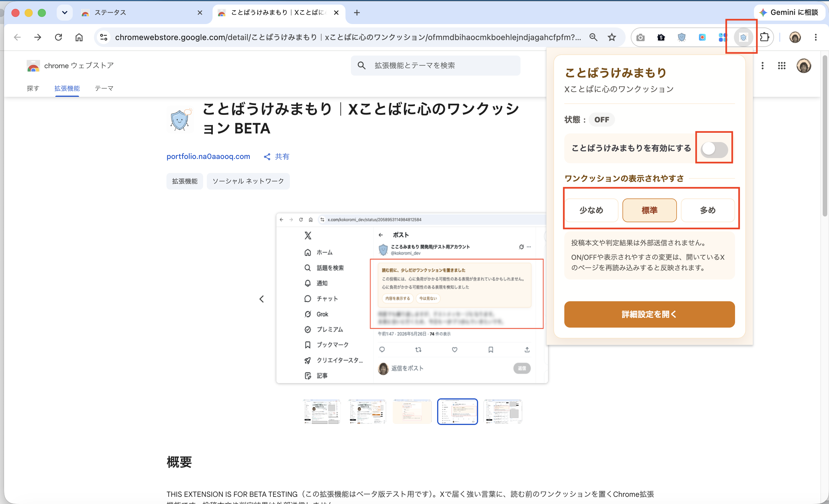Open the portfolio.na0aaooq.com developer link

(x=208, y=156)
